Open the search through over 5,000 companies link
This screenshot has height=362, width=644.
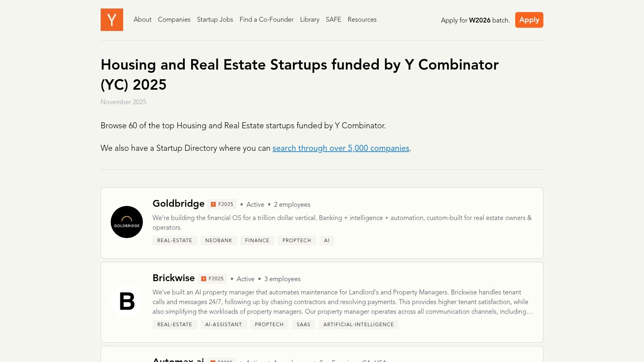[x=341, y=148]
